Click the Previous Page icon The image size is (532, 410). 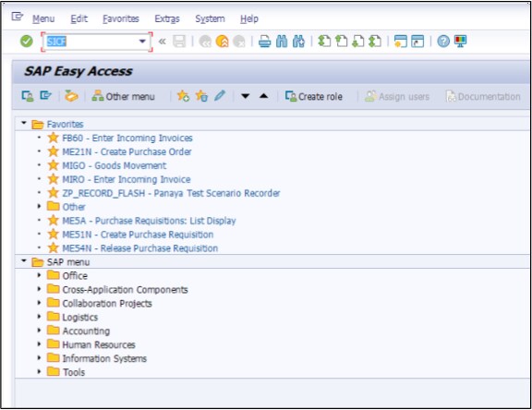tap(342, 42)
